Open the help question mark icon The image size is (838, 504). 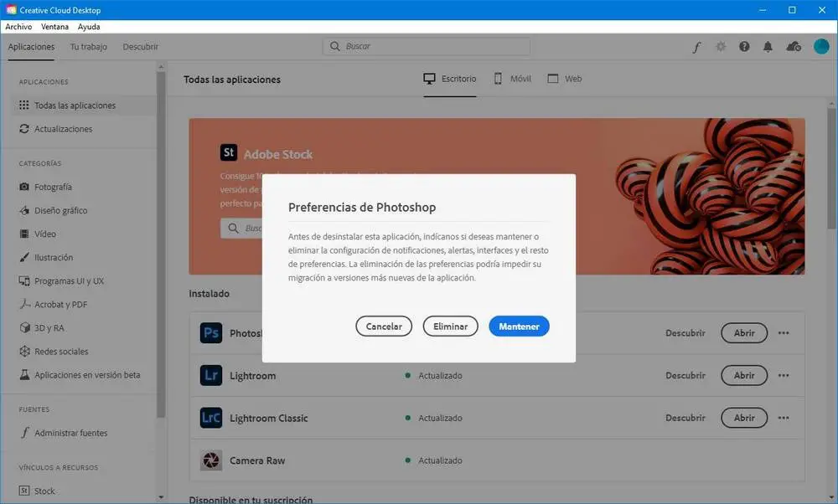tap(744, 47)
